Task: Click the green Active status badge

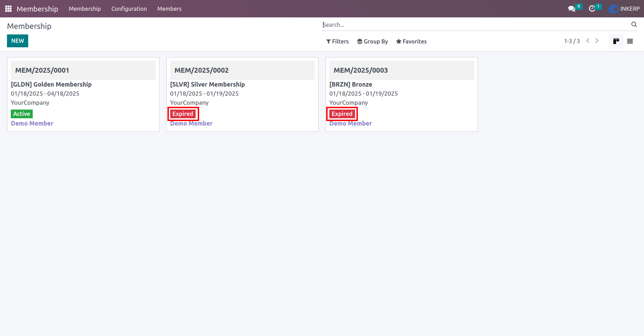Action: 22,114
